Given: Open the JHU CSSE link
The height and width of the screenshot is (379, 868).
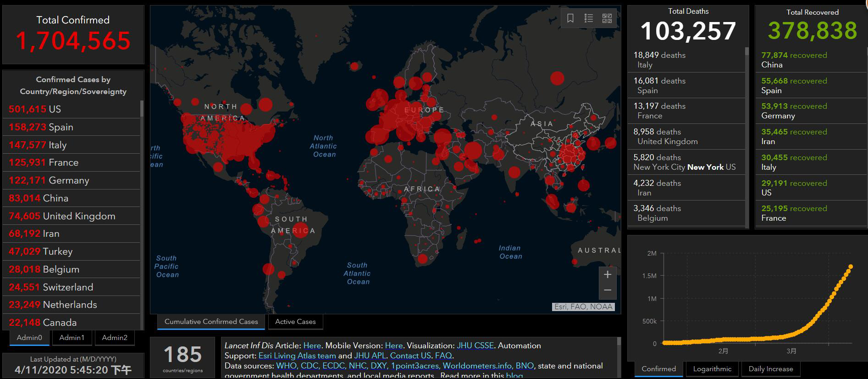Looking at the screenshot, I should [475, 346].
